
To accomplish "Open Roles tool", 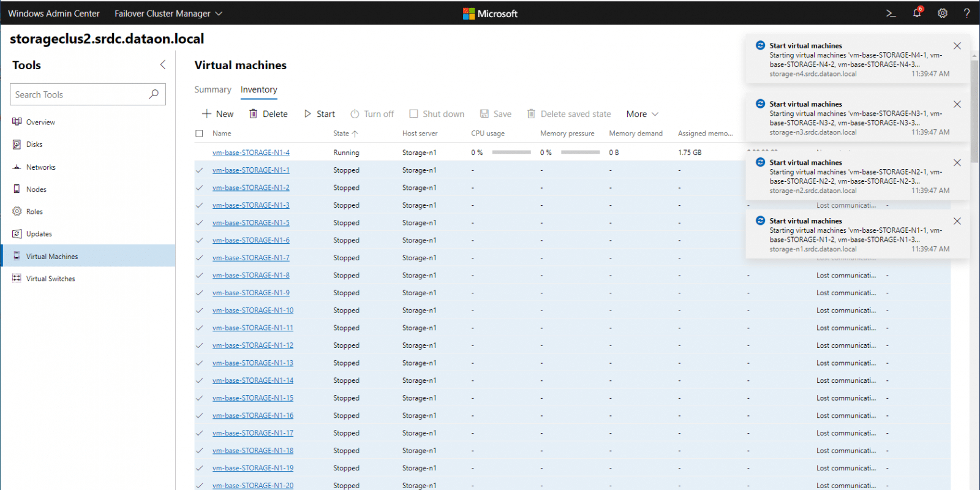I will click(x=88, y=211).
